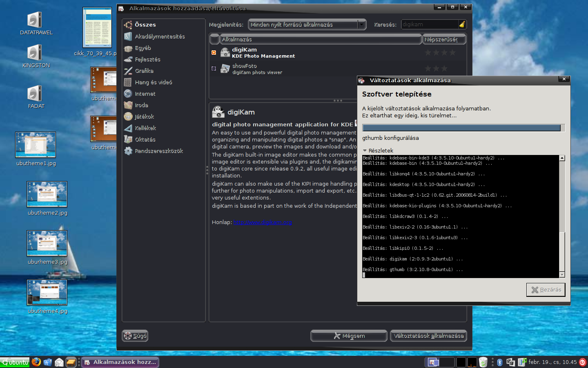Select the Grafika category
The image size is (588, 368).
click(163, 71)
